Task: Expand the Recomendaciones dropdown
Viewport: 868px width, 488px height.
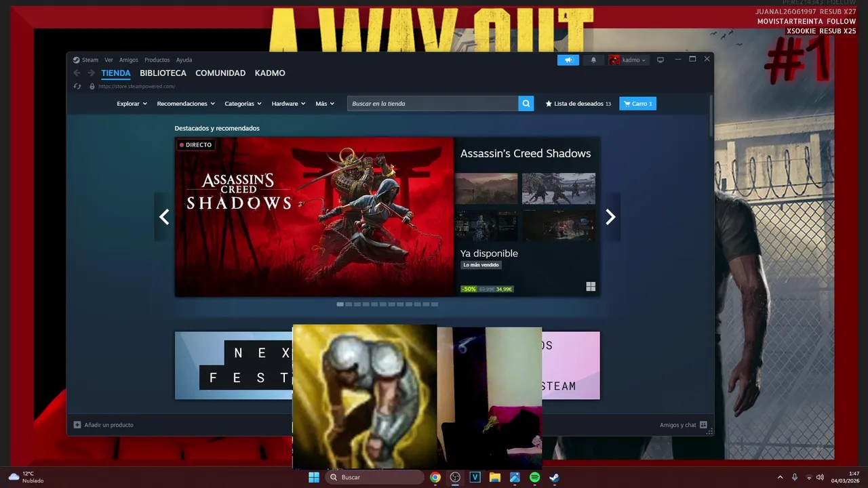Action: tap(186, 104)
